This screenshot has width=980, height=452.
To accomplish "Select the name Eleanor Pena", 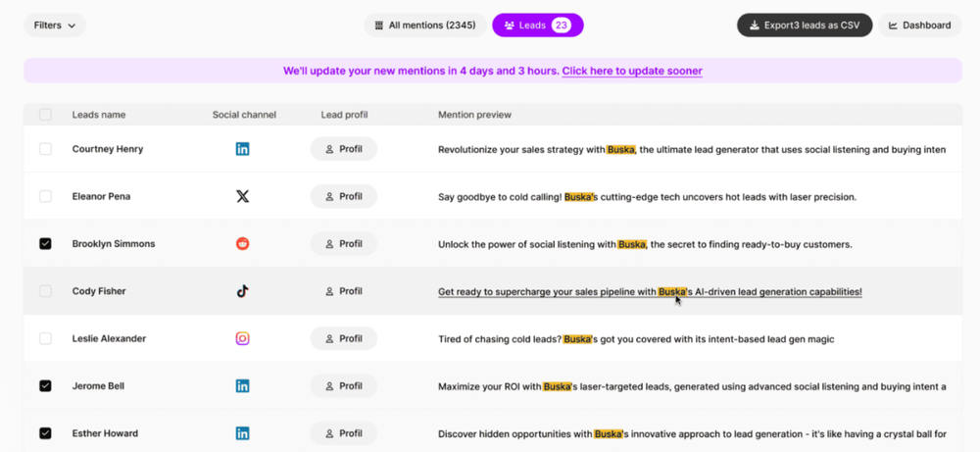I will coord(103,196).
